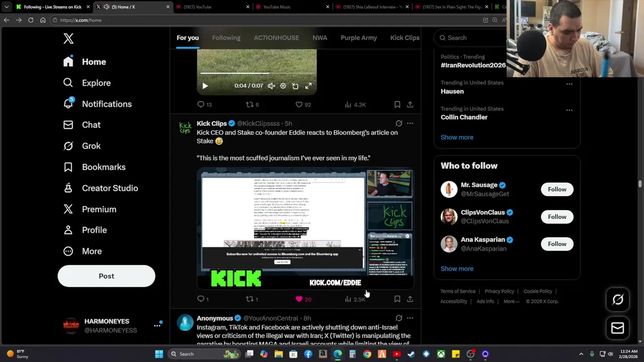Show more Who to follow suggestions

(x=457, y=268)
